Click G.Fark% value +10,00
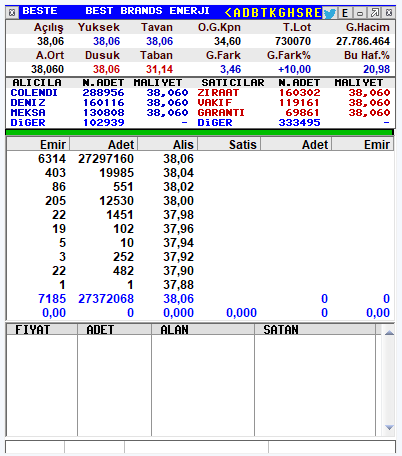The image size is (402, 456). 294,69
